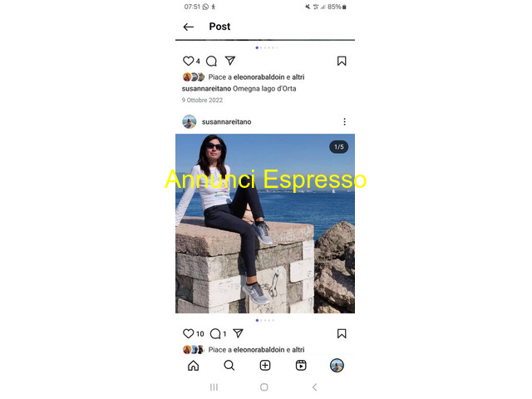Like the post with 10 likes
532x399 pixels.
[x=188, y=334]
